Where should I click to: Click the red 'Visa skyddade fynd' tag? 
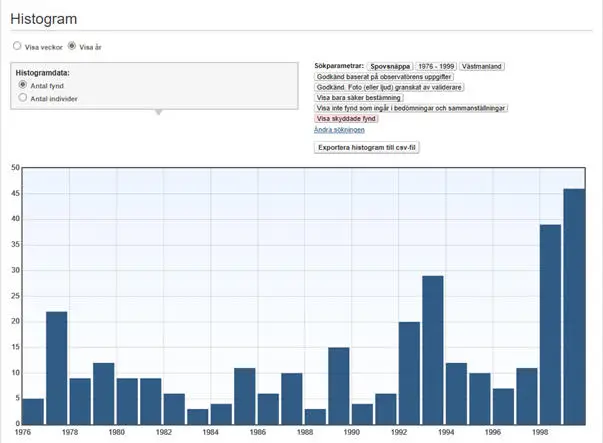pyautogui.click(x=346, y=119)
